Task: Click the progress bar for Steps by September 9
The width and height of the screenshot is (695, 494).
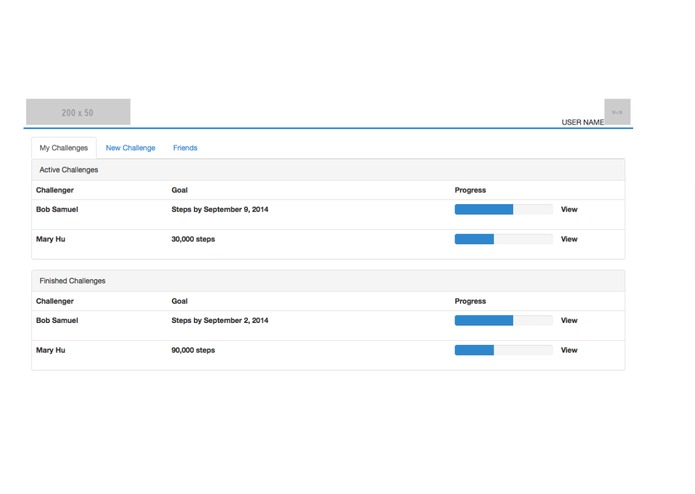Action: pos(504,210)
